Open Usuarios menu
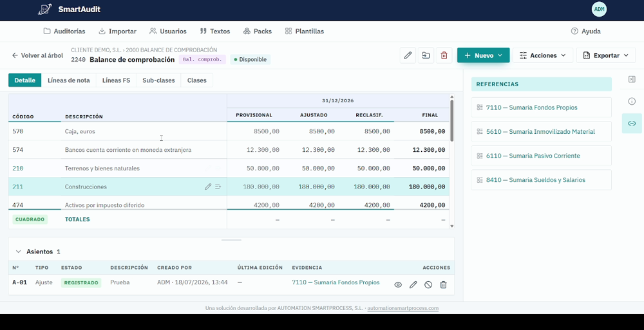This screenshot has width=644, height=330. point(168,31)
